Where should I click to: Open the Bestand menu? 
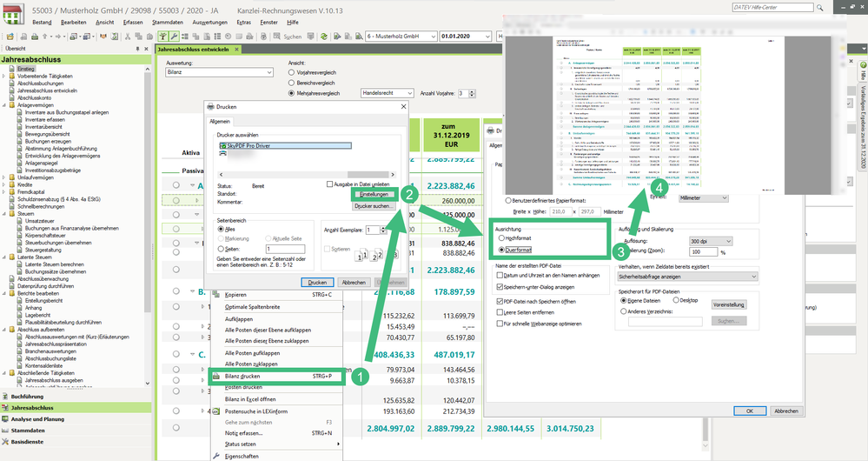pyautogui.click(x=42, y=22)
